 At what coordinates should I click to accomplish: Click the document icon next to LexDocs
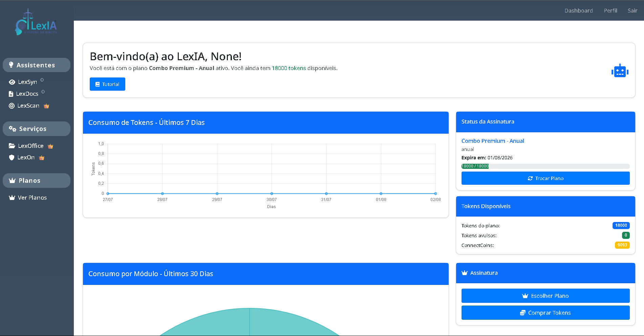tap(11, 94)
